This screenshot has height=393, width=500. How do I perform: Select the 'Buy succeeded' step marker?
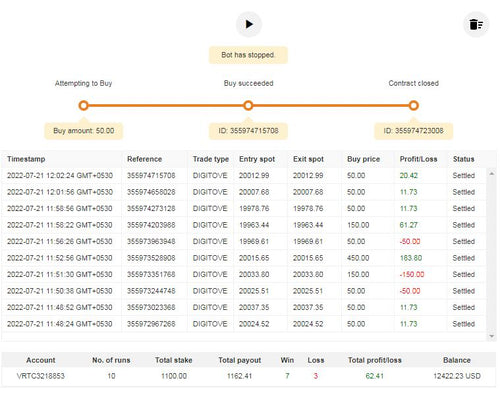coord(248,106)
